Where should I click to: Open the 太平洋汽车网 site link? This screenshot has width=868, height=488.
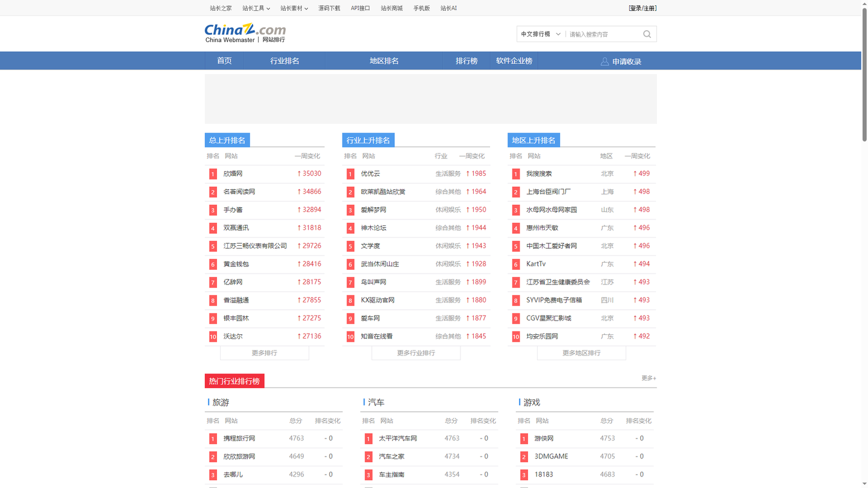[x=398, y=439]
